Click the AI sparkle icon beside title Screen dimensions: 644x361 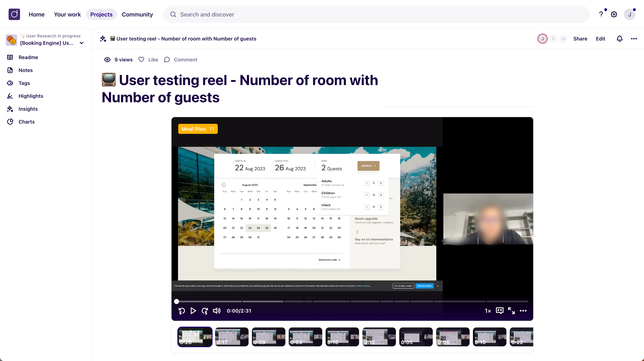coord(103,38)
